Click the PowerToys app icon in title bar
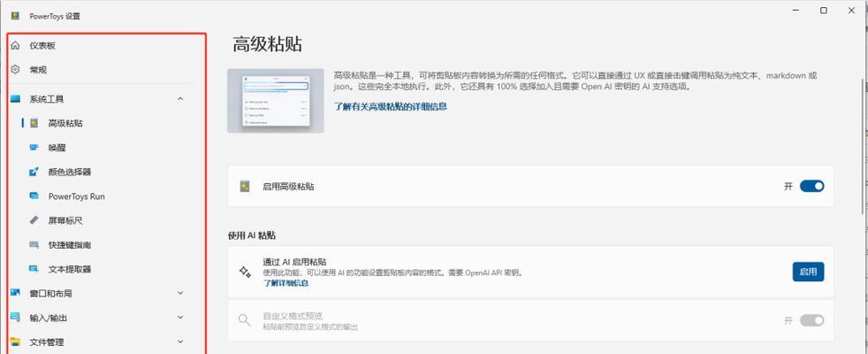This screenshot has height=354, width=868. [16, 16]
